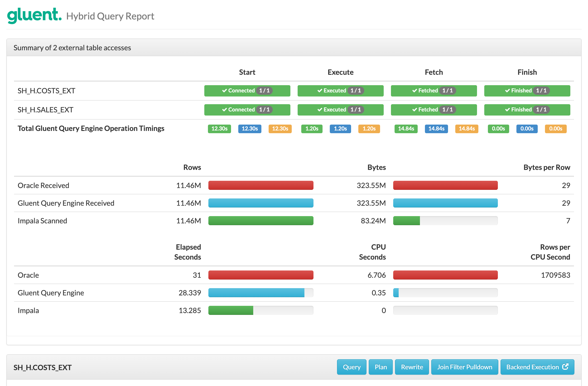Click the Oracle Received bytes red bar
This screenshot has height=386, width=588.
click(446, 185)
